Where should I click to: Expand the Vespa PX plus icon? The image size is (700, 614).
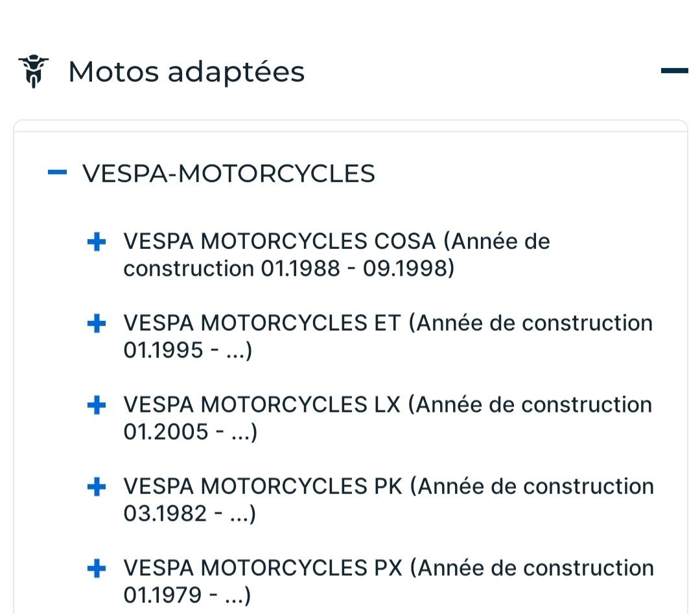click(x=97, y=569)
